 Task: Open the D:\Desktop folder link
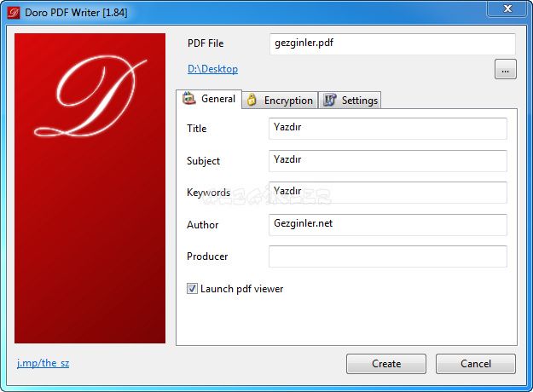tap(213, 69)
